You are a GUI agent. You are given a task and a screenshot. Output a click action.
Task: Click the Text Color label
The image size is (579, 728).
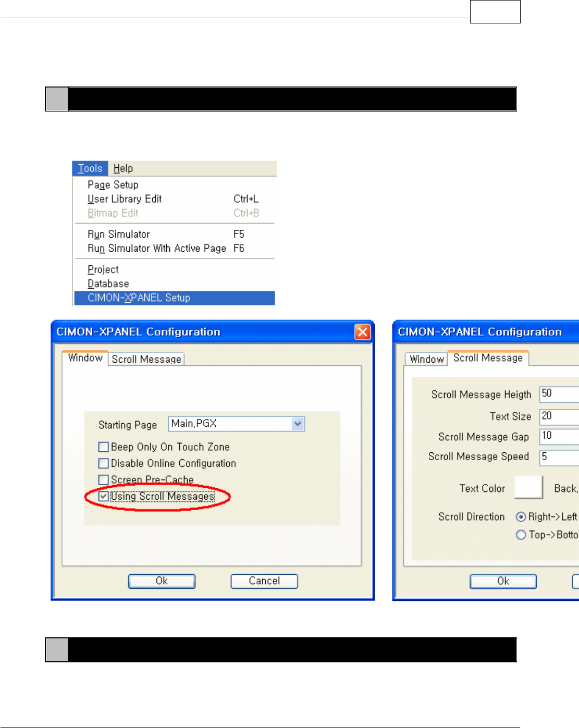[x=482, y=488]
